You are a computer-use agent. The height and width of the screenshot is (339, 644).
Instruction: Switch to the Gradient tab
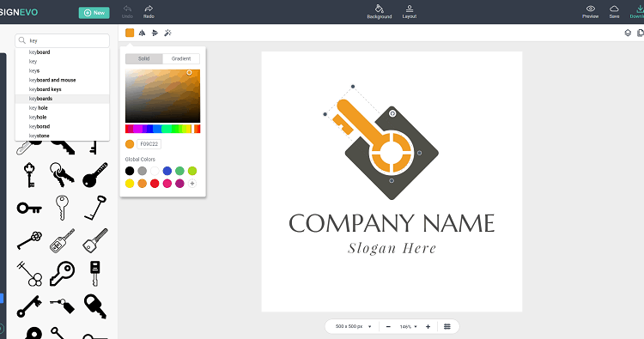(181, 58)
